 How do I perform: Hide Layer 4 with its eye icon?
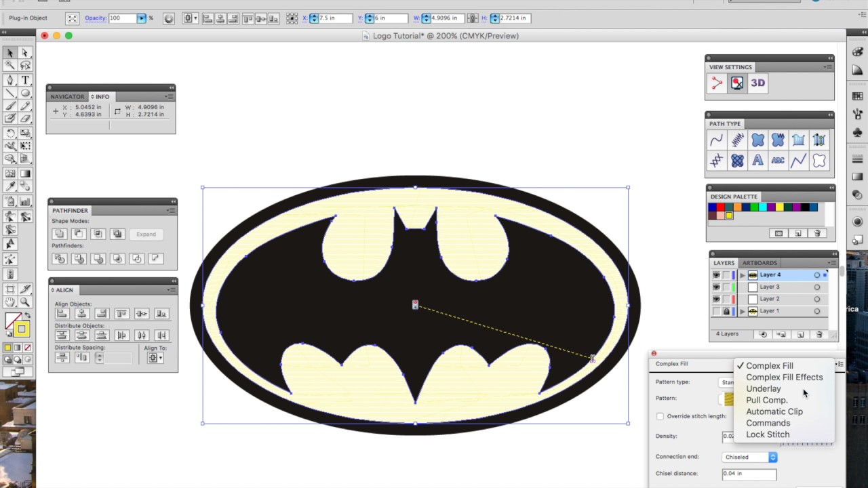(716, 275)
